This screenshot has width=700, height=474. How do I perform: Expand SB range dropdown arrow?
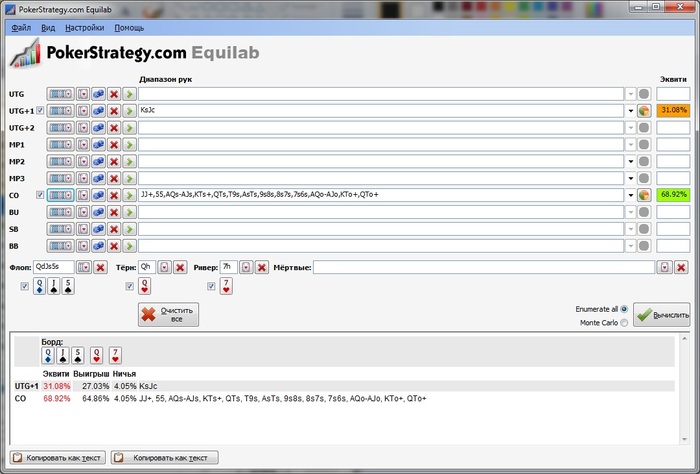(630, 229)
